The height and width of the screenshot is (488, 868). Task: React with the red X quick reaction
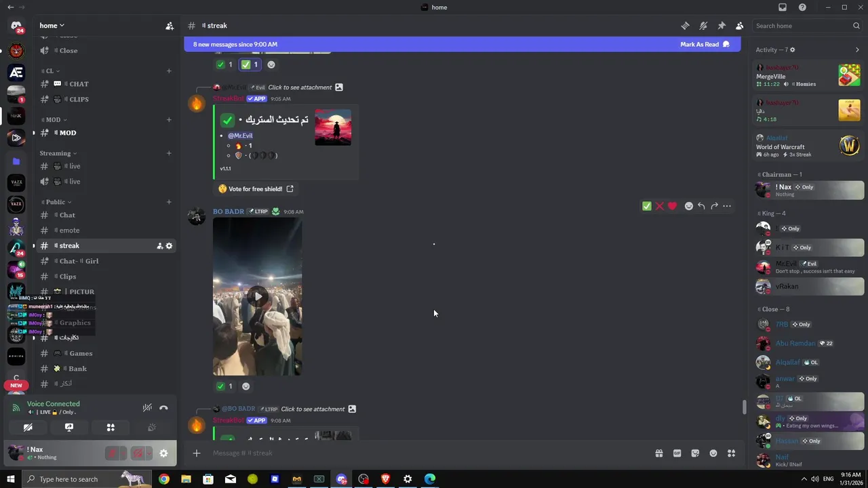659,206
